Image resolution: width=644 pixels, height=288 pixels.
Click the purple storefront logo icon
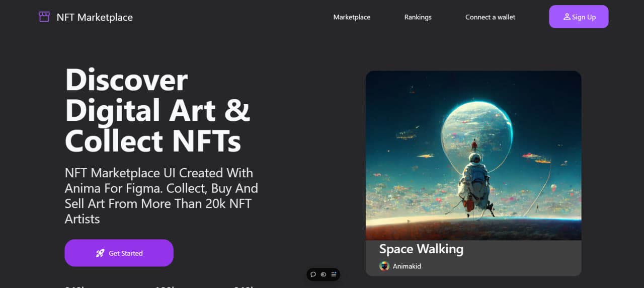(44, 17)
